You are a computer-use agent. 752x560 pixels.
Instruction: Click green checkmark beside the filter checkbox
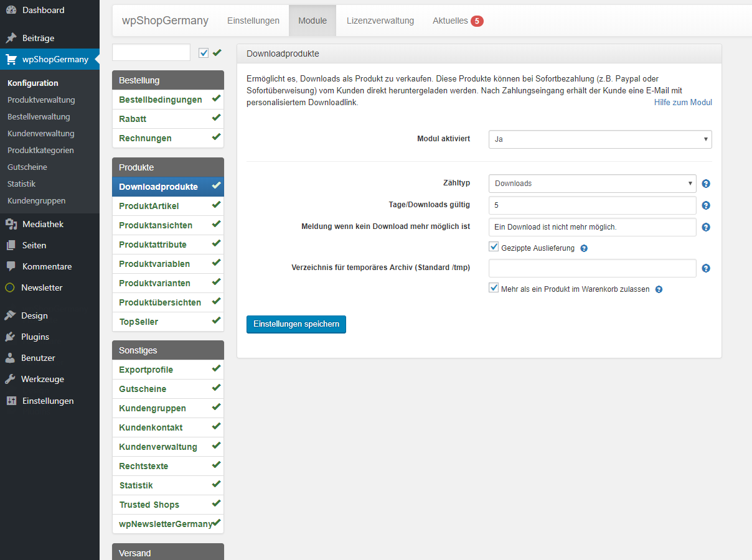[217, 53]
